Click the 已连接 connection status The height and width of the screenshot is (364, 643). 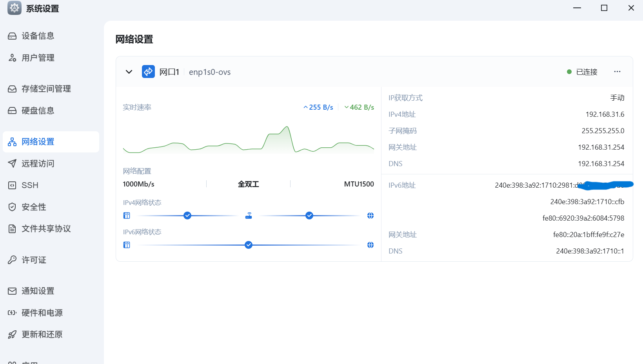(x=587, y=72)
